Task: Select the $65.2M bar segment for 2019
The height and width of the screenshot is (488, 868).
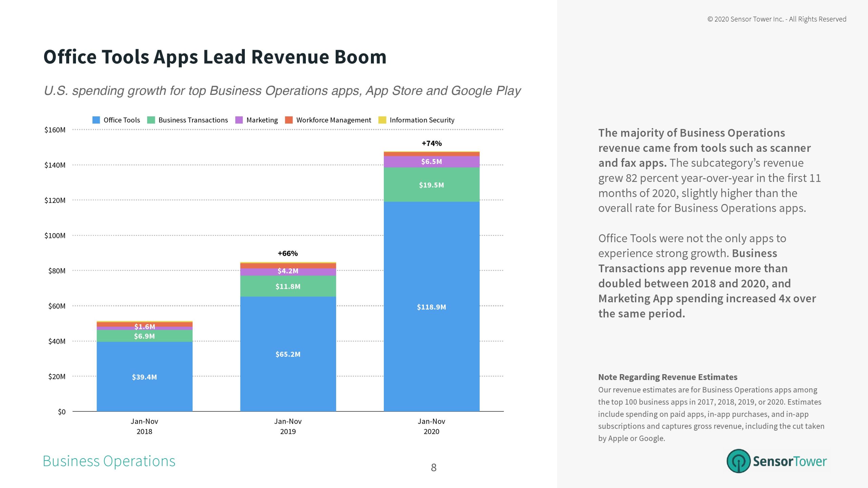Action: tap(288, 354)
